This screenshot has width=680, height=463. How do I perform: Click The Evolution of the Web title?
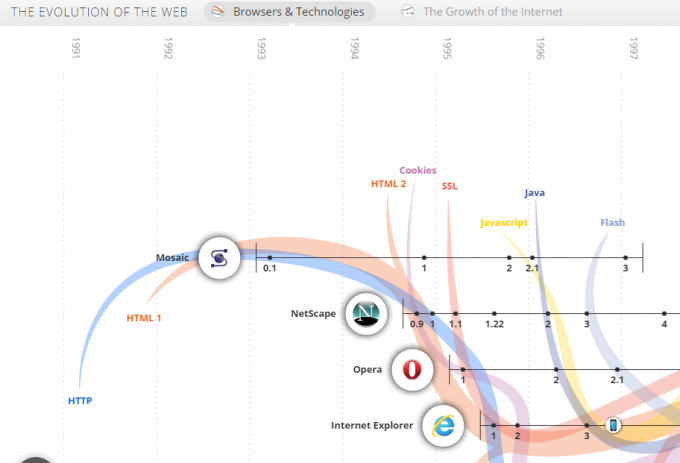(99, 12)
